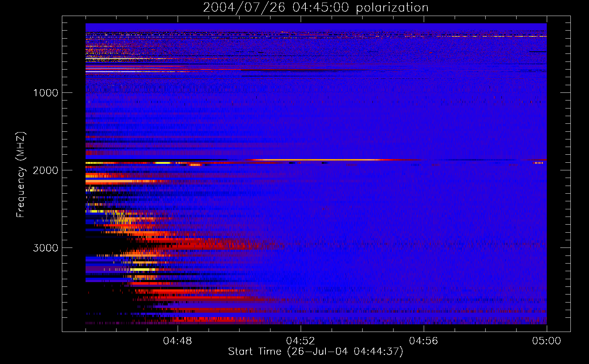
Task: Click the '3000' frequency tick label
Action: 46,248
